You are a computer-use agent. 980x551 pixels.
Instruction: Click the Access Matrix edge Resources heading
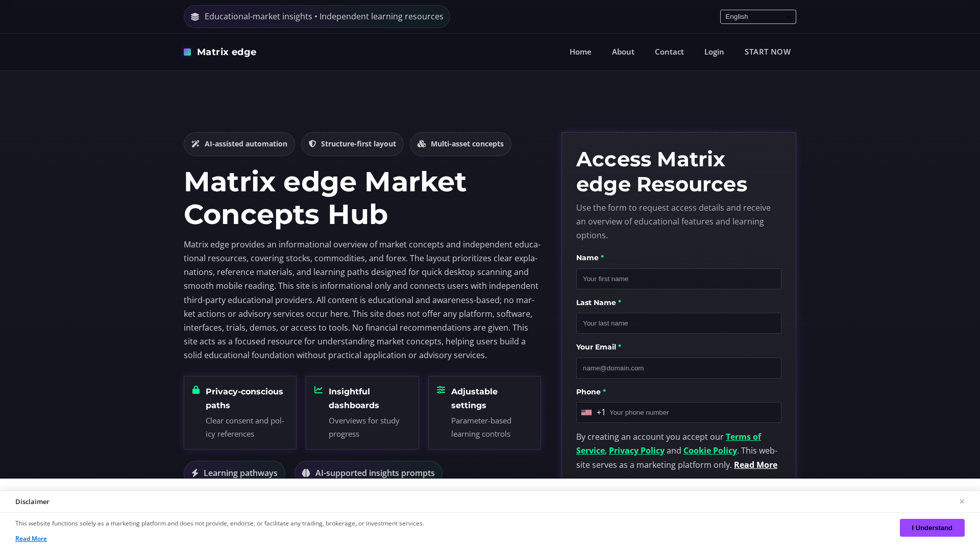[661, 171]
